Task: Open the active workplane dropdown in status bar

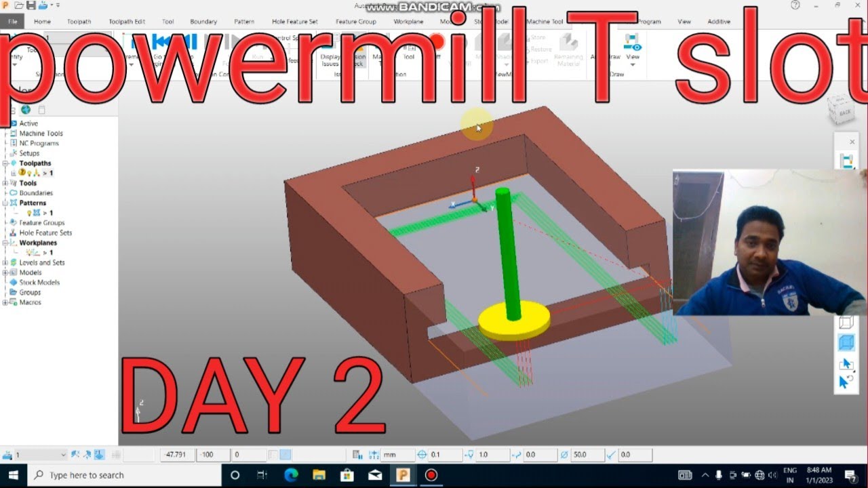Action: tap(41, 455)
